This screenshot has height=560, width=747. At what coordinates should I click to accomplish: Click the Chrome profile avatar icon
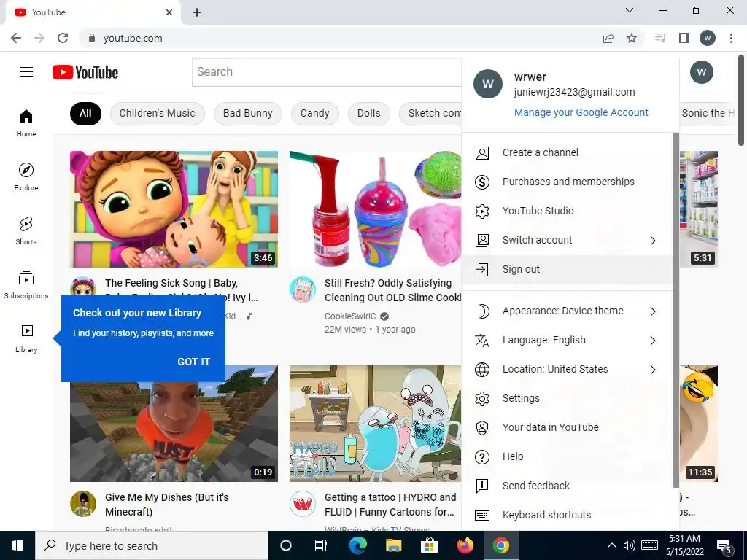(x=708, y=38)
